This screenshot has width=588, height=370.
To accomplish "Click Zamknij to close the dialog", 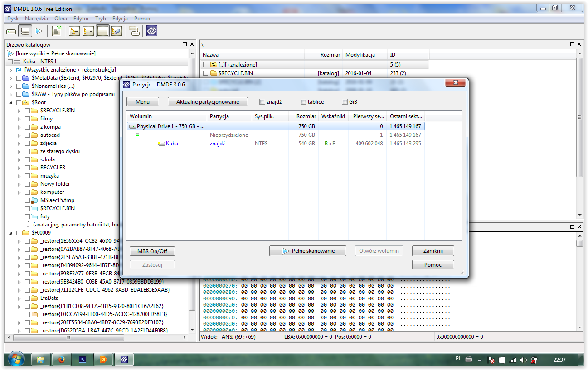I will 433,251.
